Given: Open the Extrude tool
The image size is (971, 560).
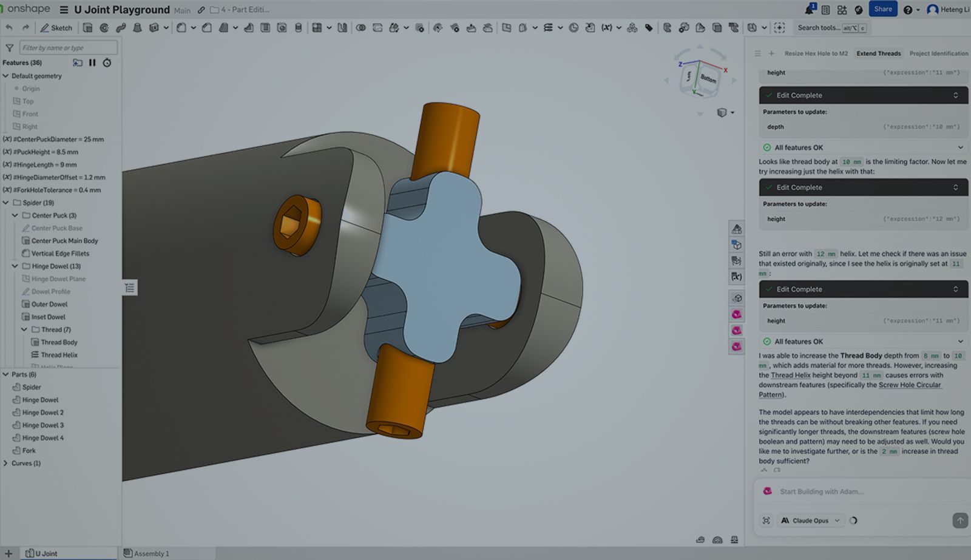Looking at the screenshot, I should point(88,27).
